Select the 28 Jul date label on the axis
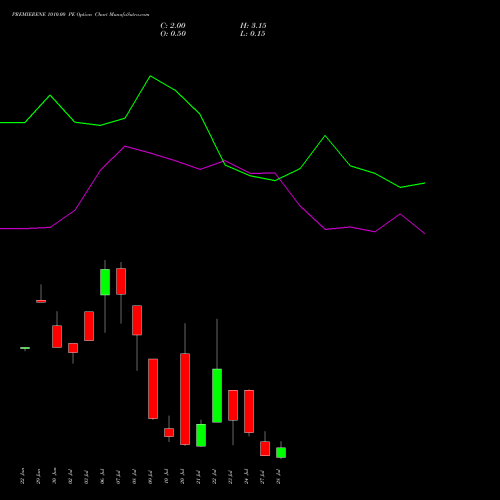The width and height of the screenshot is (500, 500). [278, 477]
